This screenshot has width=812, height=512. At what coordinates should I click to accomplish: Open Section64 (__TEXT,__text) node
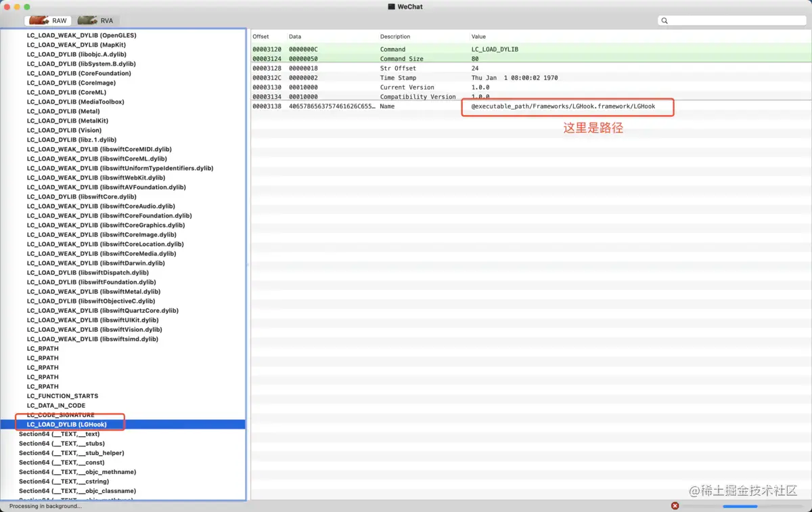(59, 433)
